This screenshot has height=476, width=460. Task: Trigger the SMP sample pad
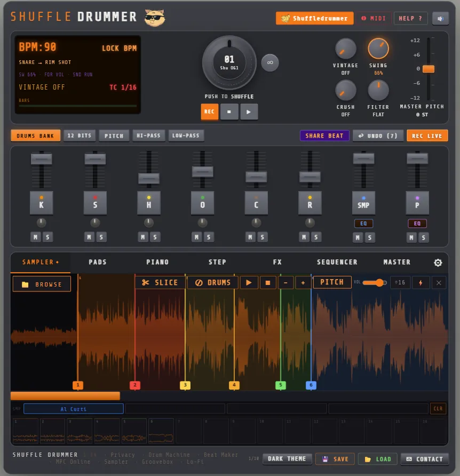363,203
